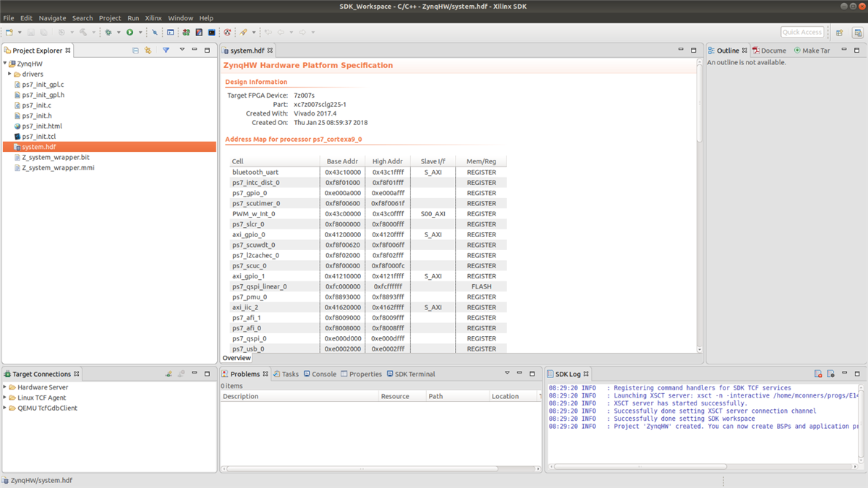The image size is (868, 488).
Task: Open the File menu
Action: (x=9, y=18)
